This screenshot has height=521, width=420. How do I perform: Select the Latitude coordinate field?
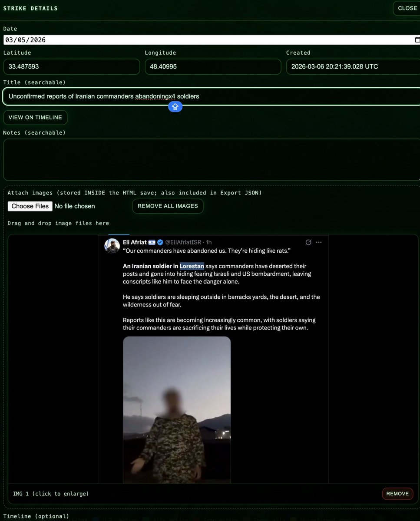[x=72, y=66]
